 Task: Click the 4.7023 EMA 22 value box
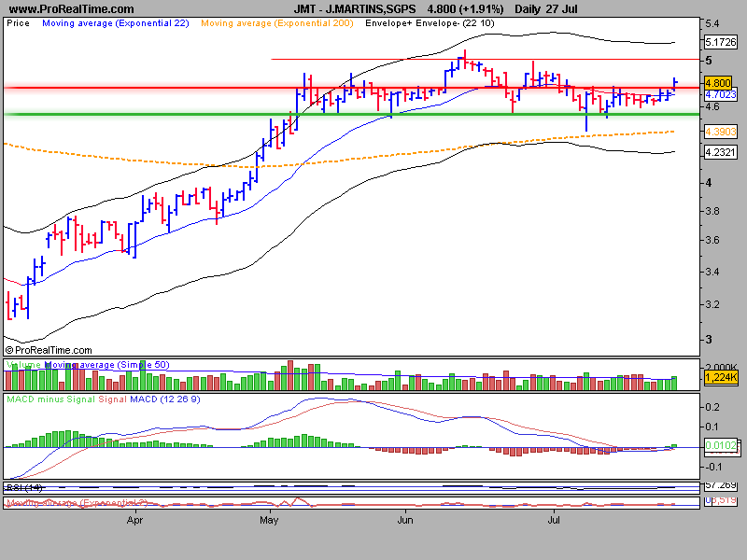click(x=720, y=94)
